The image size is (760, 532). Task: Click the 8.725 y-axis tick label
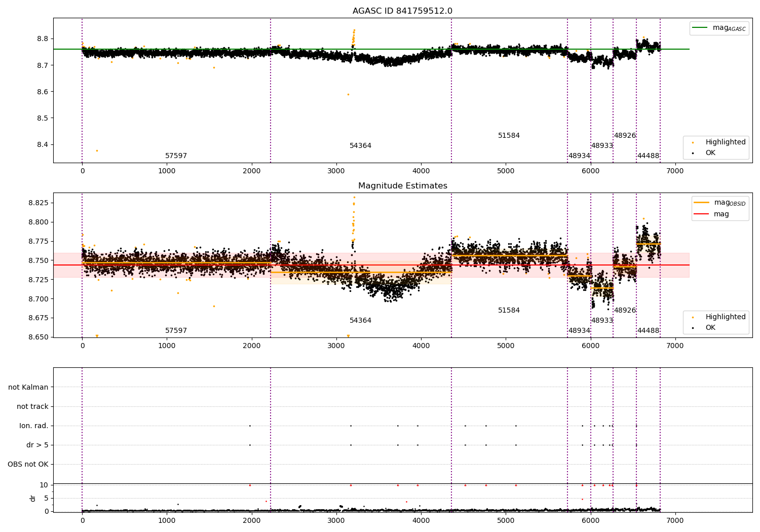[39, 280]
